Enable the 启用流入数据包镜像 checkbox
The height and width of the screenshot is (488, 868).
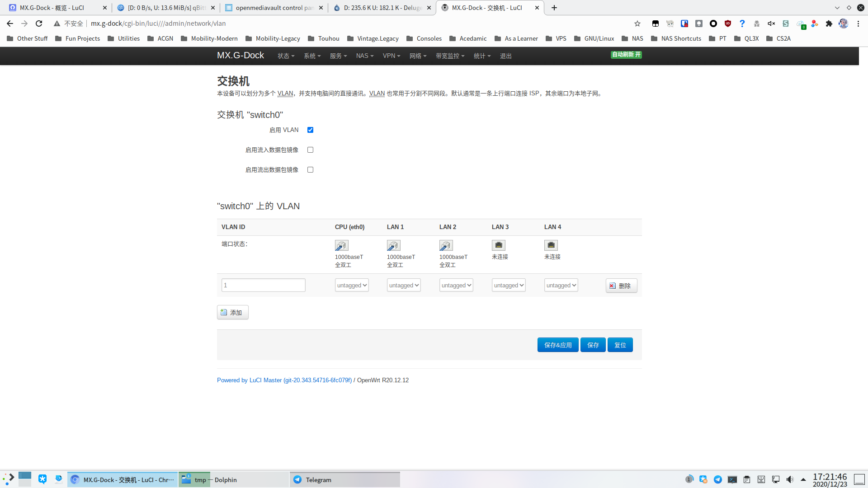pyautogui.click(x=310, y=150)
